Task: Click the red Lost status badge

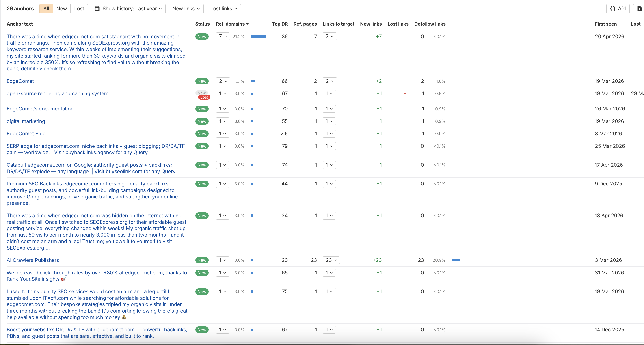Action: (x=204, y=97)
